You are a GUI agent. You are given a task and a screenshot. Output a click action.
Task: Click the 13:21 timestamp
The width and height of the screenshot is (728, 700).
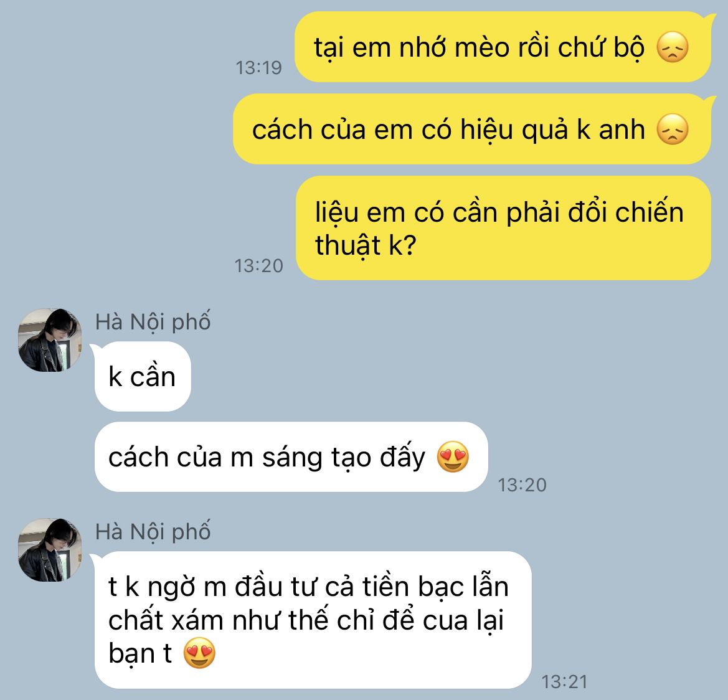[x=565, y=682]
